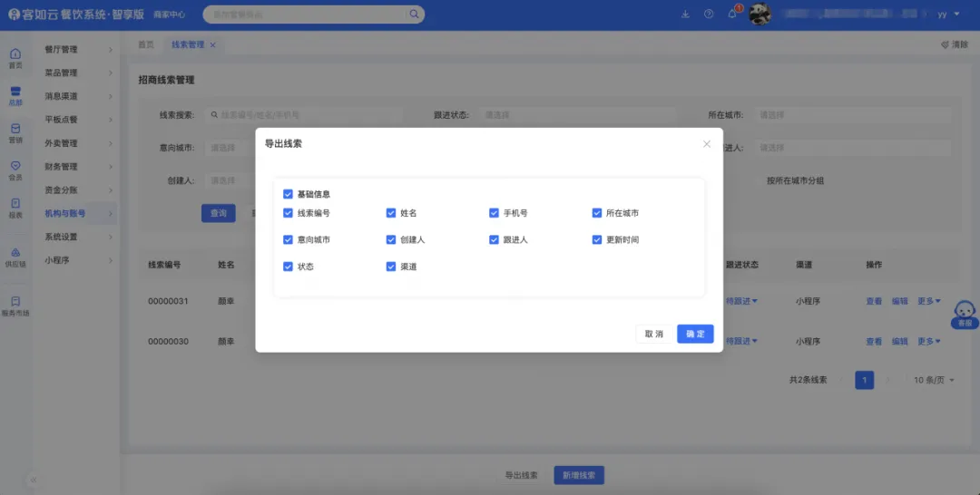Close the 导出线索 dialog with X
980x495 pixels.
(707, 144)
